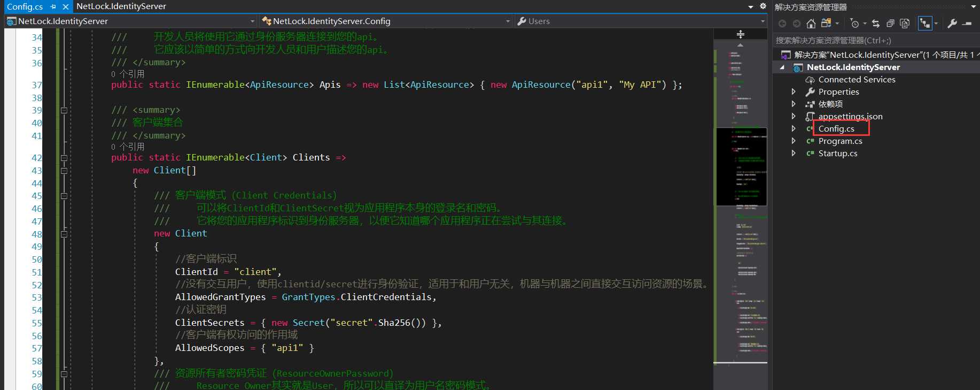Expand the appsettings.json node
This screenshot has height=390, width=980.
pos(794,117)
